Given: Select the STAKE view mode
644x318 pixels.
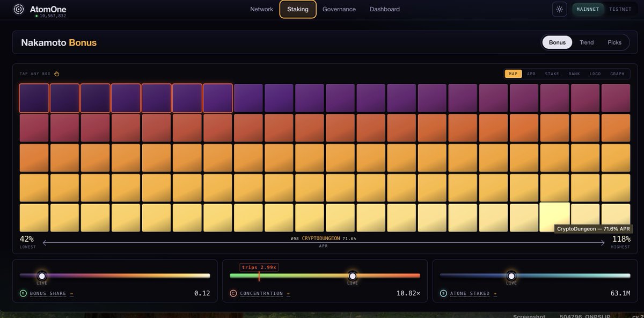Looking at the screenshot, I should 552,74.
